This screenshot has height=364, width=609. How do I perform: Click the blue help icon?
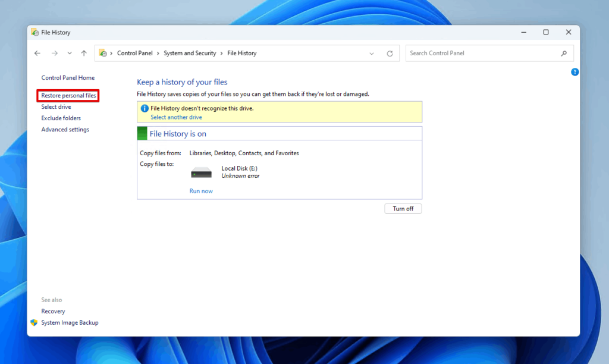pyautogui.click(x=575, y=71)
